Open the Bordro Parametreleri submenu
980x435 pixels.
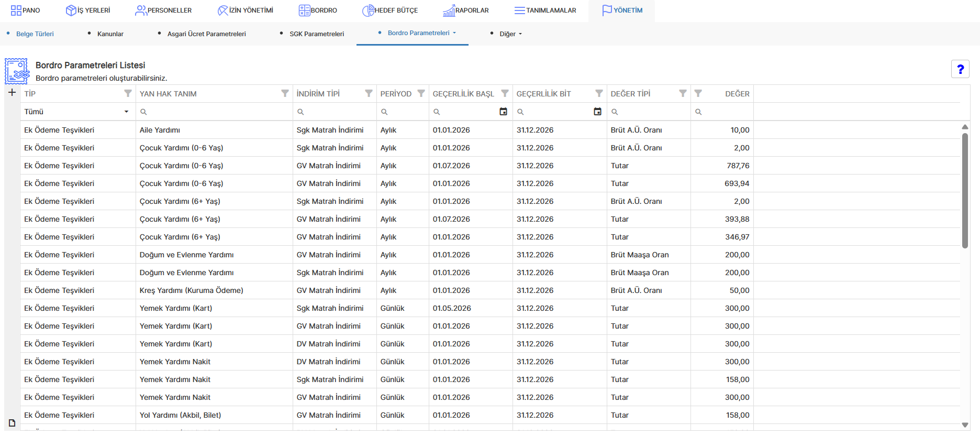422,33
